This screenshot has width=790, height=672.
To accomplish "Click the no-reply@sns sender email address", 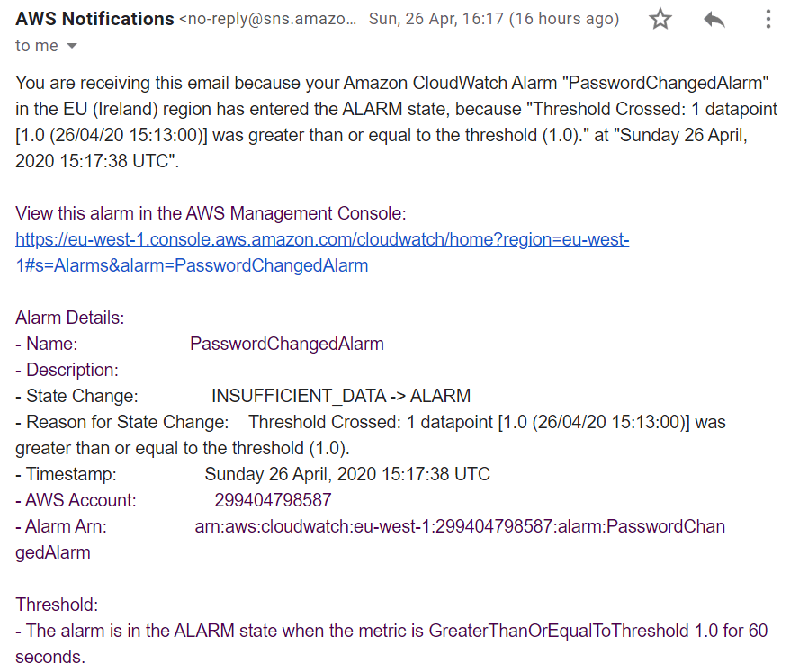I will point(268,19).
